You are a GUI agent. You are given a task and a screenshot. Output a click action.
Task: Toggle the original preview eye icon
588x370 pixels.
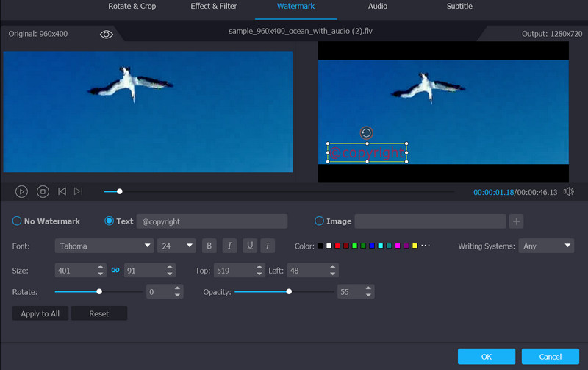[x=107, y=34]
